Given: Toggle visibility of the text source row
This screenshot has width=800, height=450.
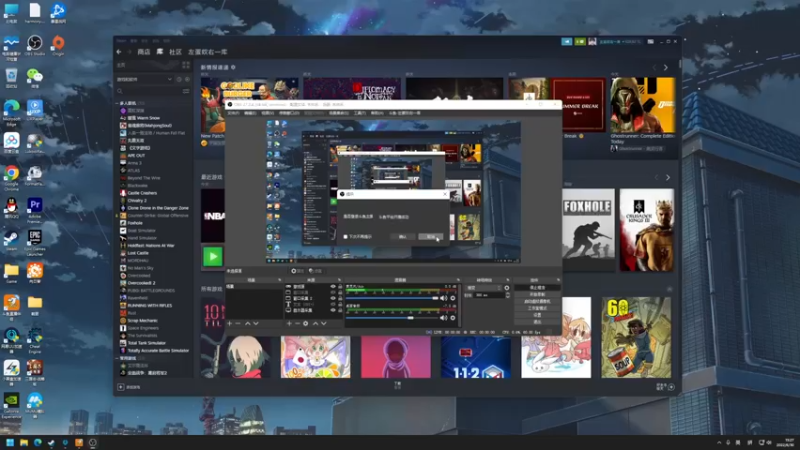Looking at the screenshot, I should click(333, 304).
